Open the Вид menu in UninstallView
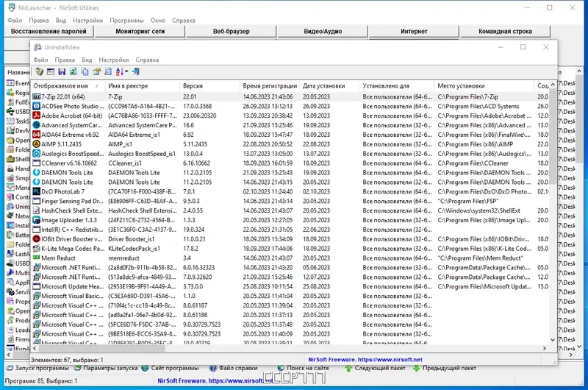Viewport: 588px width, 390px height. coord(87,60)
